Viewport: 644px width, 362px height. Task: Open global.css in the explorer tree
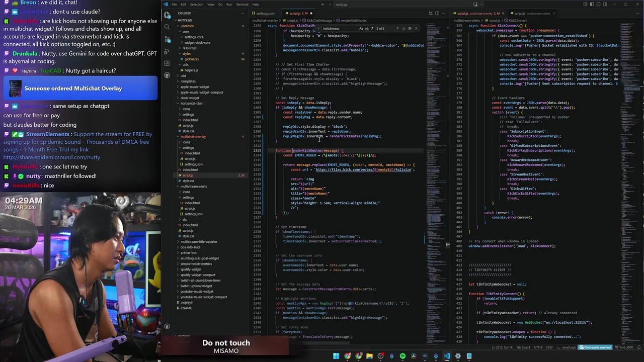pos(191,59)
